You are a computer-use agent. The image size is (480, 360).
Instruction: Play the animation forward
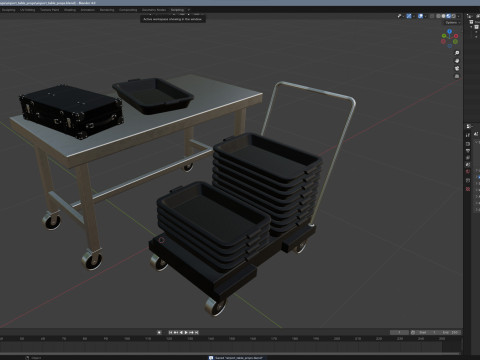coord(186,332)
